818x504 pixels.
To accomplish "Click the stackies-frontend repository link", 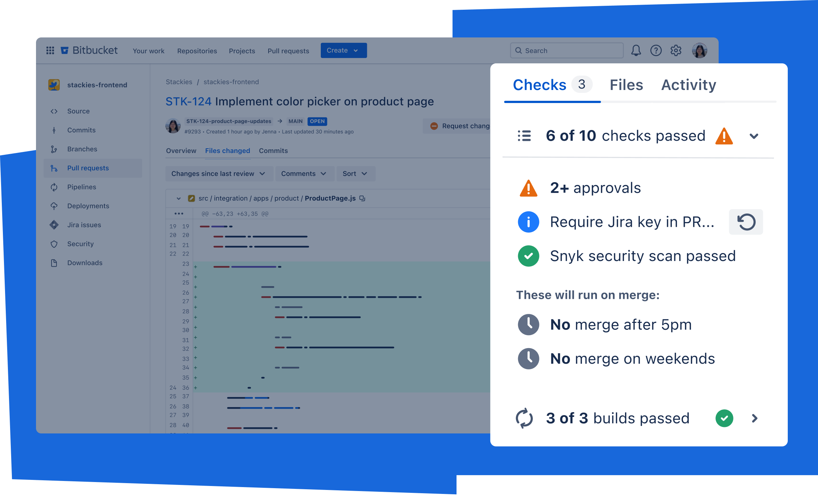I will coord(231,82).
